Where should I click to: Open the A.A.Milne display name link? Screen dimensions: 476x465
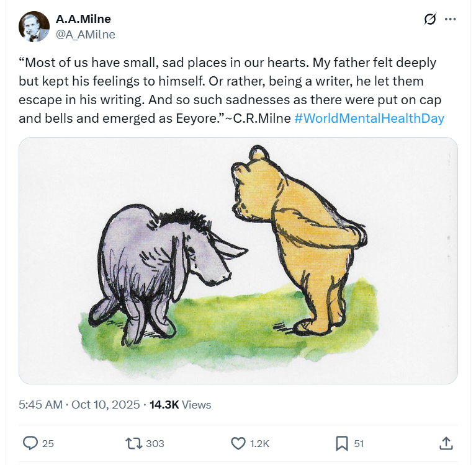[x=83, y=19]
